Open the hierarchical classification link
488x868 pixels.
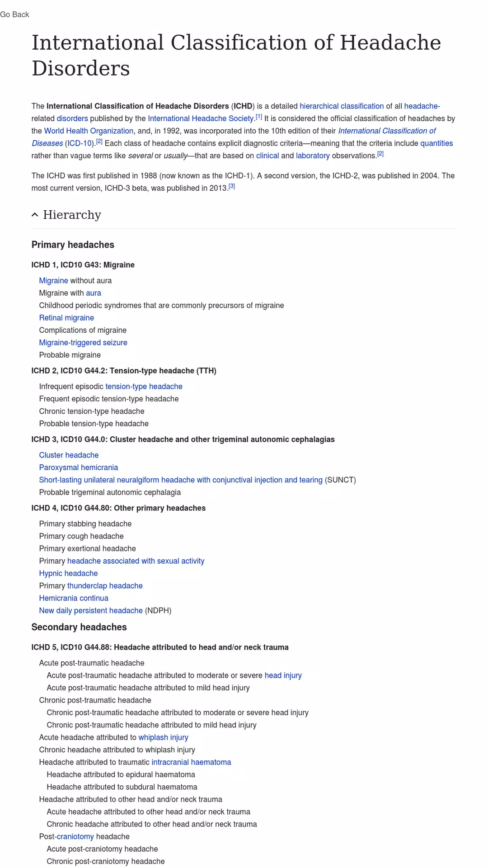coord(342,106)
